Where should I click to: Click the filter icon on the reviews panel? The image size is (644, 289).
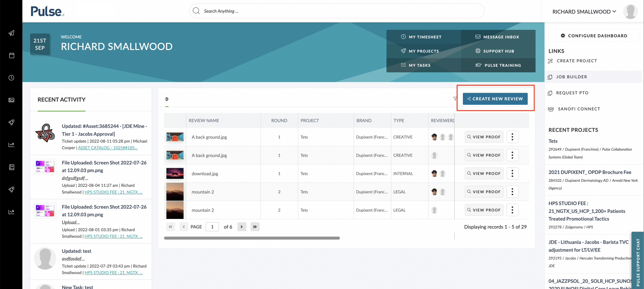pos(455,98)
